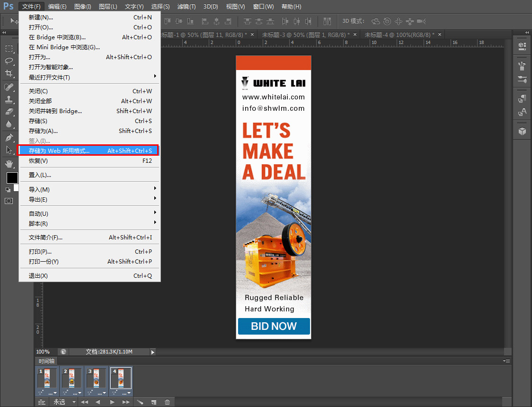
Task: Open the 永远 looping options dropdown
Action: pyautogui.click(x=64, y=402)
